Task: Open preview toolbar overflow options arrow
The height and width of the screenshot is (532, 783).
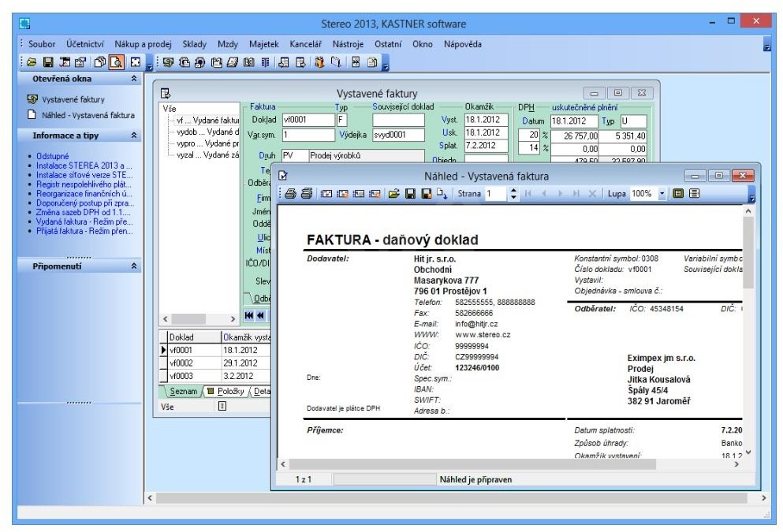Action: 752,195
